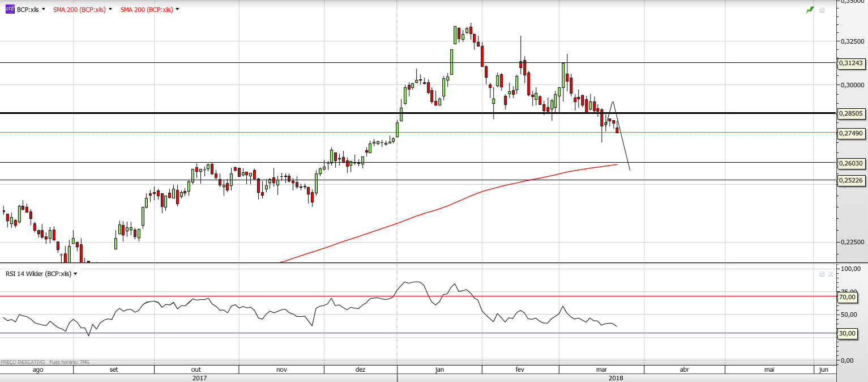This screenshot has height=382, width=868.
Task: Open the BCP:xlis instrument dropdown
Action: [x=44, y=10]
